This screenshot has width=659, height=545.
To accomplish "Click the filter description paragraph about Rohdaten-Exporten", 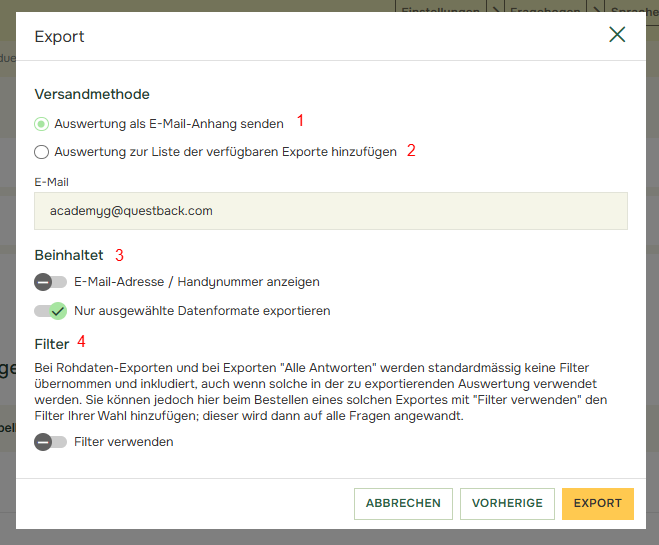I will tap(320, 390).
